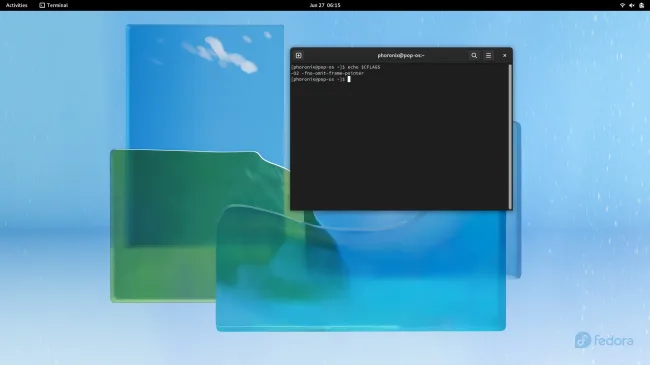Open the Terminal app menu in top bar
This screenshot has width=650, height=365.
(53, 5)
